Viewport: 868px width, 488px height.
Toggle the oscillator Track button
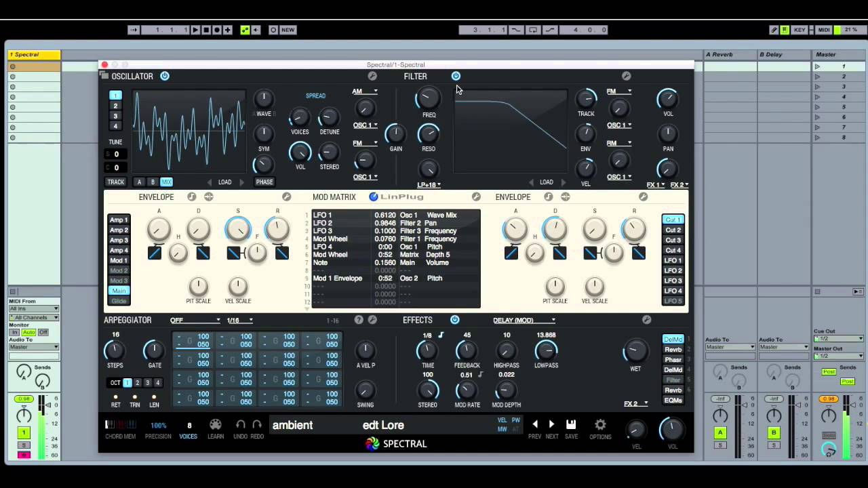point(116,182)
